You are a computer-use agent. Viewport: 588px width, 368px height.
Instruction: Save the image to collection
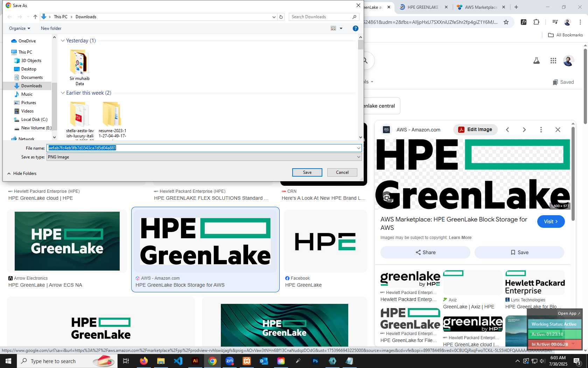point(519,252)
